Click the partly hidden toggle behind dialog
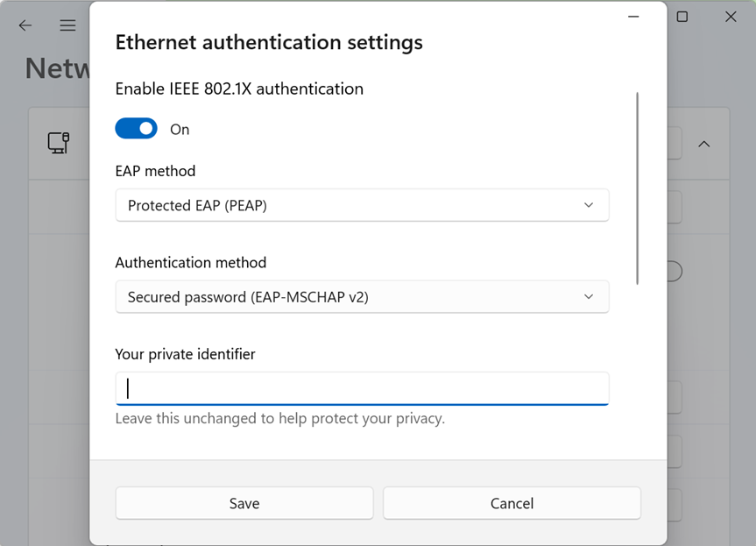The width and height of the screenshot is (756, 546). point(675,272)
